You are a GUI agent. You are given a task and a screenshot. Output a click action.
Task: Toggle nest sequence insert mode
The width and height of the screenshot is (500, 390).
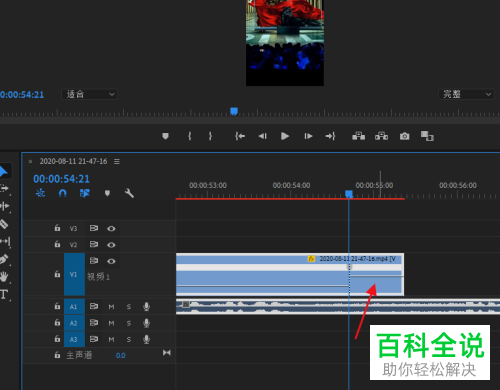click(x=40, y=193)
